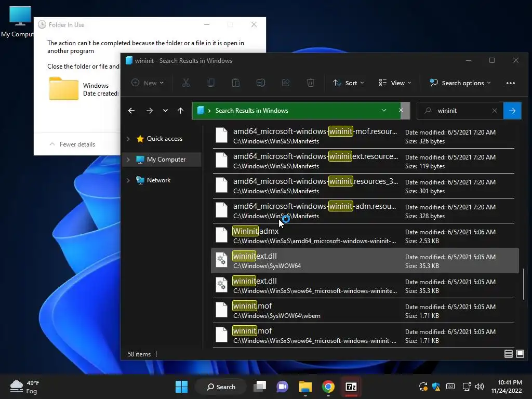Click the Cut scissors icon in toolbar

tap(186, 83)
